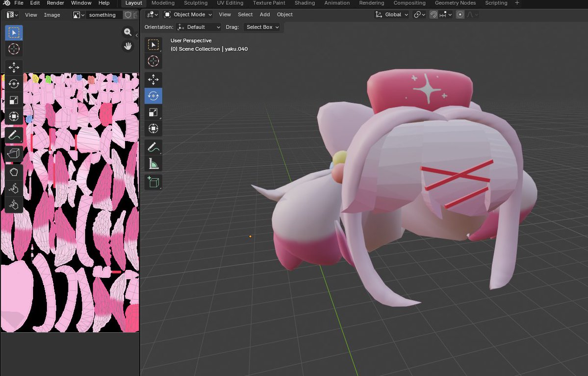Choose the Move tool in 3D viewport
Image resolution: width=588 pixels, height=376 pixels.
[153, 80]
